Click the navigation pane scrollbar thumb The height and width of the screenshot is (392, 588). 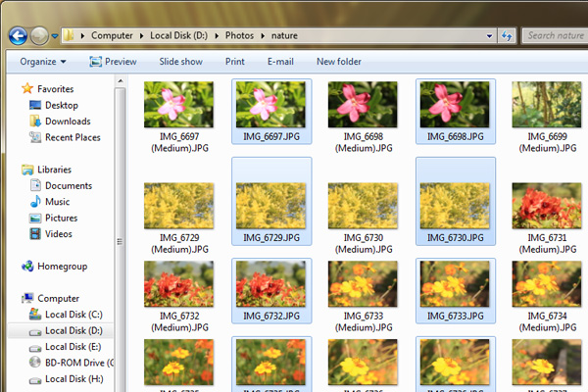coord(121,240)
